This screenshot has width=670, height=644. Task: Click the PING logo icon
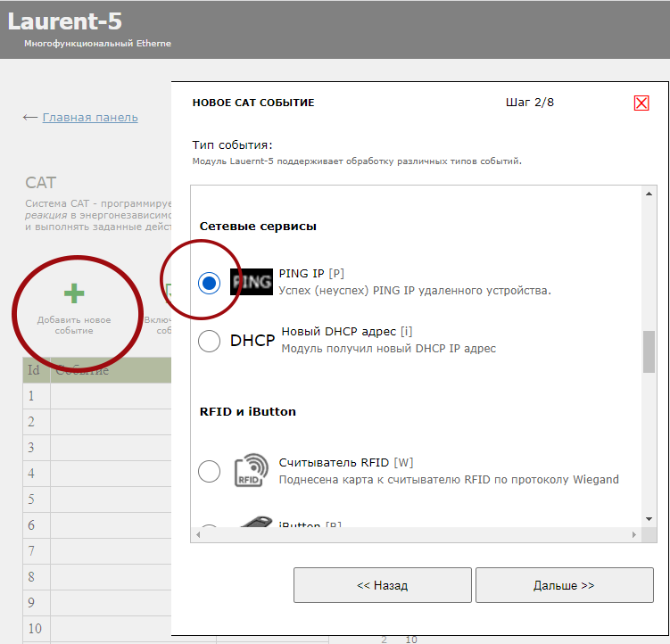(251, 282)
